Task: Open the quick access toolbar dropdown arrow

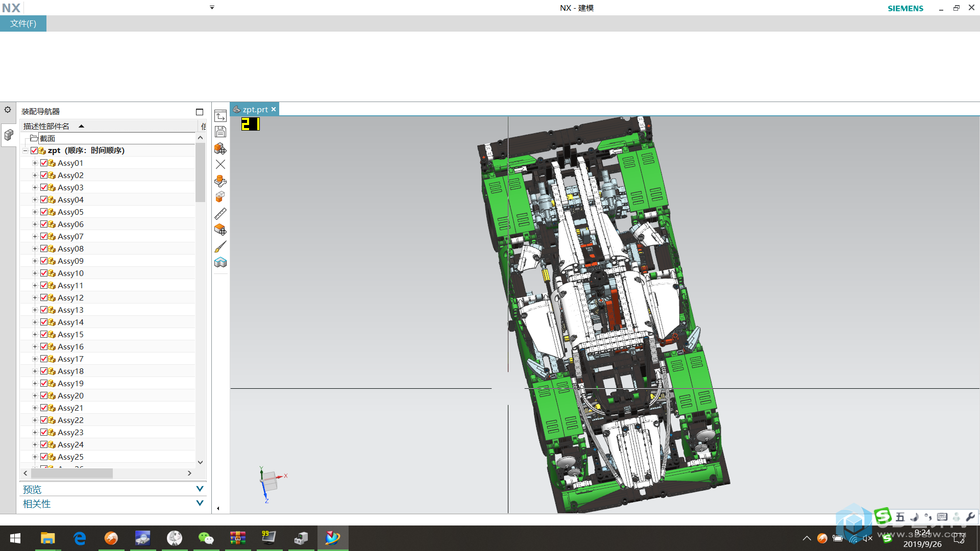Action: [x=212, y=8]
